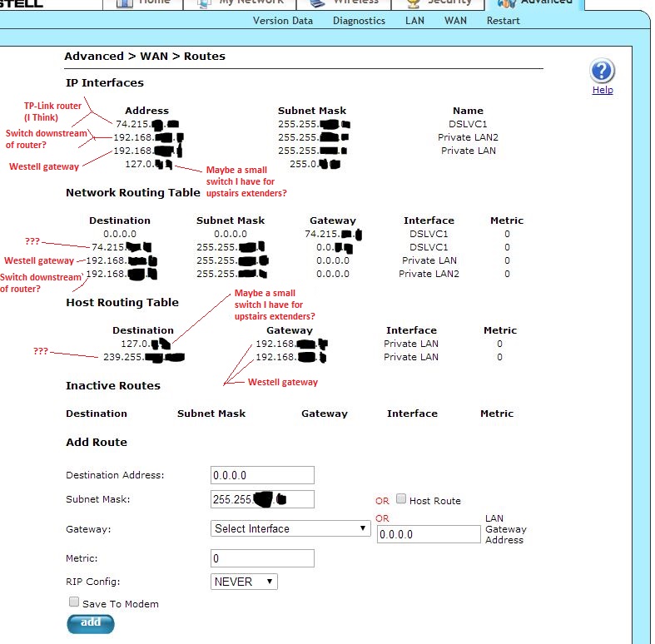Click the Metric input field
Viewport: 655px width, 644px height.
[x=262, y=558]
